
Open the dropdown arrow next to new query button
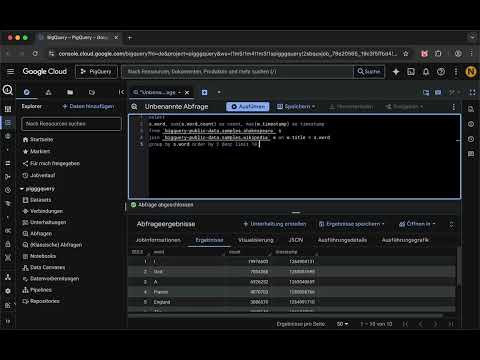pos(219,92)
